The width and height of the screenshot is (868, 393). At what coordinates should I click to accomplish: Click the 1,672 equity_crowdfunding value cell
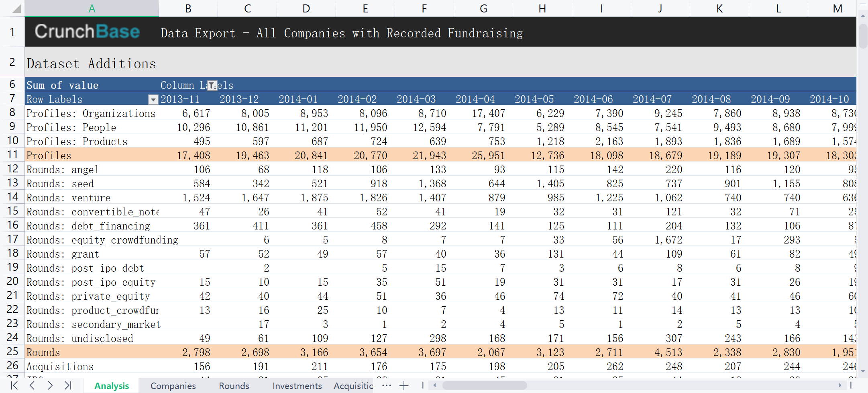coord(660,240)
